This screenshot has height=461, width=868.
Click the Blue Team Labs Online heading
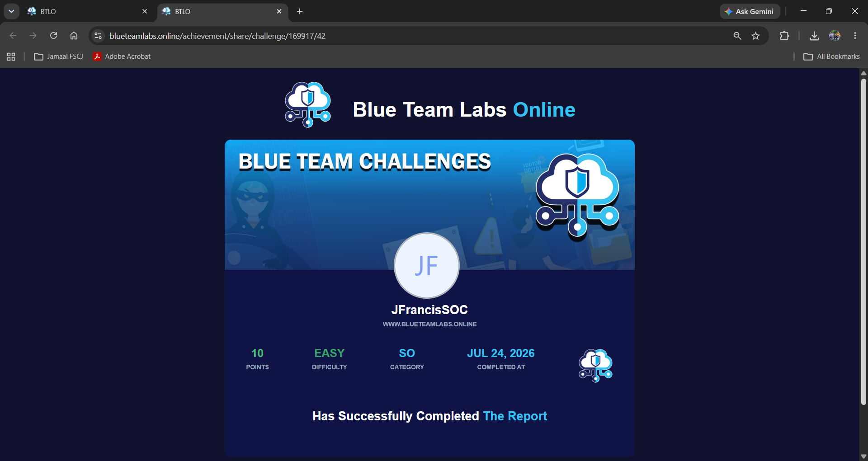pos(464,110)
